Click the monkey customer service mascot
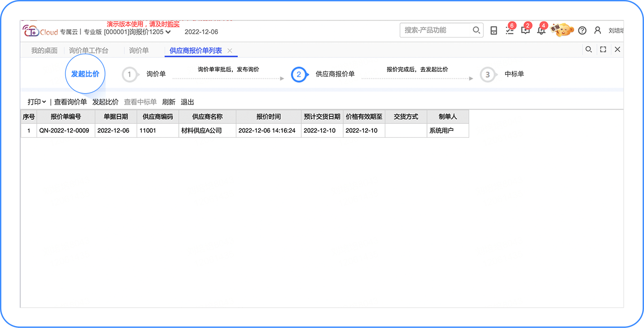644x328 pixels. [563, 30]
